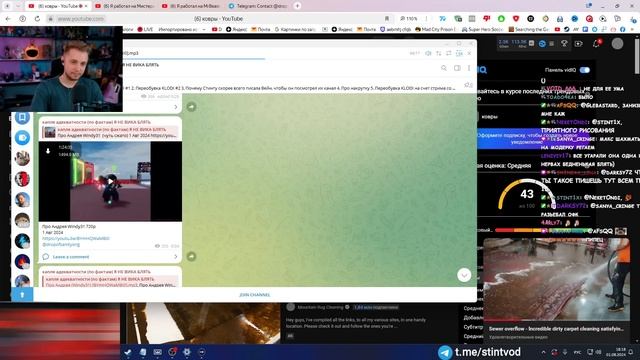This screenshot has height=360, width=640.
Task: Click the blue arrow button at Telegram sidebar bottom
Action: [22, 294]
